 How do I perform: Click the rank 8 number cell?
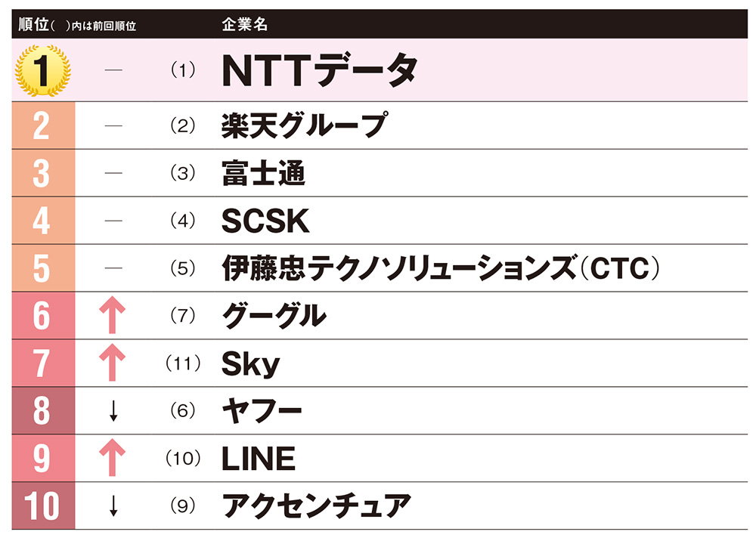tap(43, 411)
